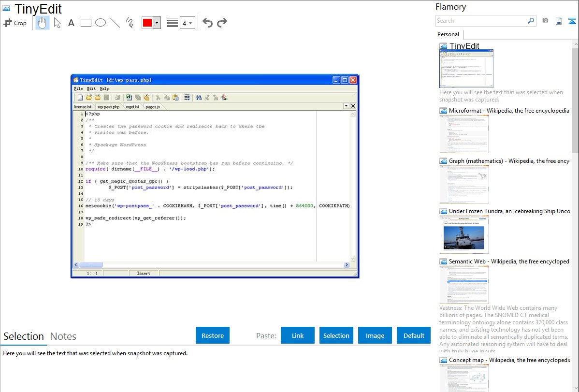Switch to the Notes tab
The image size is (579, 392).
[63, 336]
